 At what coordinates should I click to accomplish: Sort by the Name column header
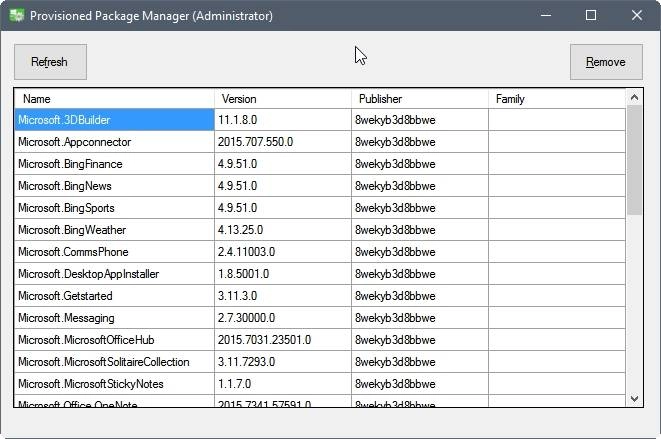(114, 99)
